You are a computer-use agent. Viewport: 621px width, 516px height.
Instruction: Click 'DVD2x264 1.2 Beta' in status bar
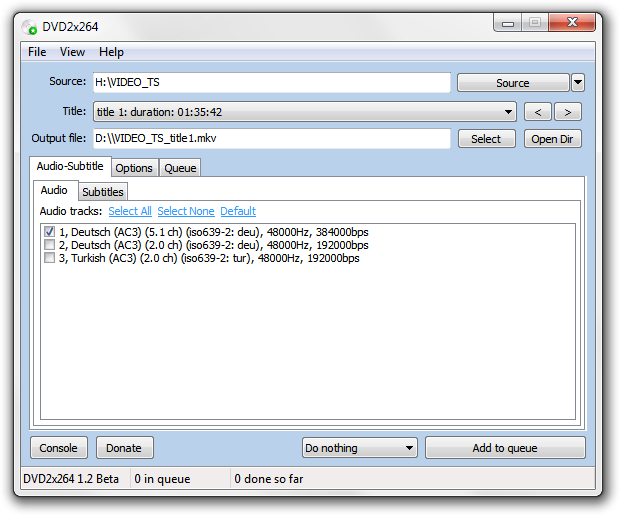pos(71,479)
